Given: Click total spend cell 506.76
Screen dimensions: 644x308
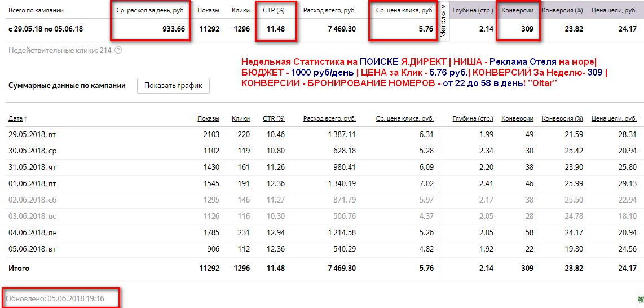Looking at the screenshot, I should point(346,217).
